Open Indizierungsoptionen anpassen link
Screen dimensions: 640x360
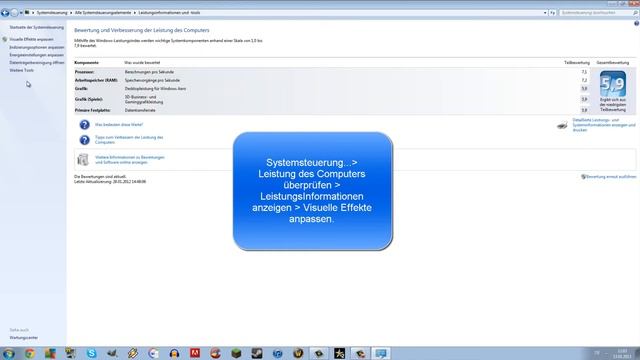tap(37, 47)
